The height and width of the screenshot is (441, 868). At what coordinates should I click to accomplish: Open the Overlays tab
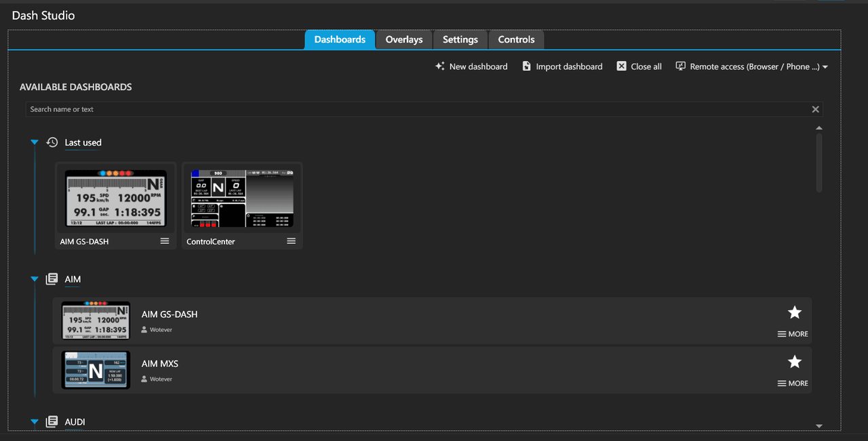404,39
